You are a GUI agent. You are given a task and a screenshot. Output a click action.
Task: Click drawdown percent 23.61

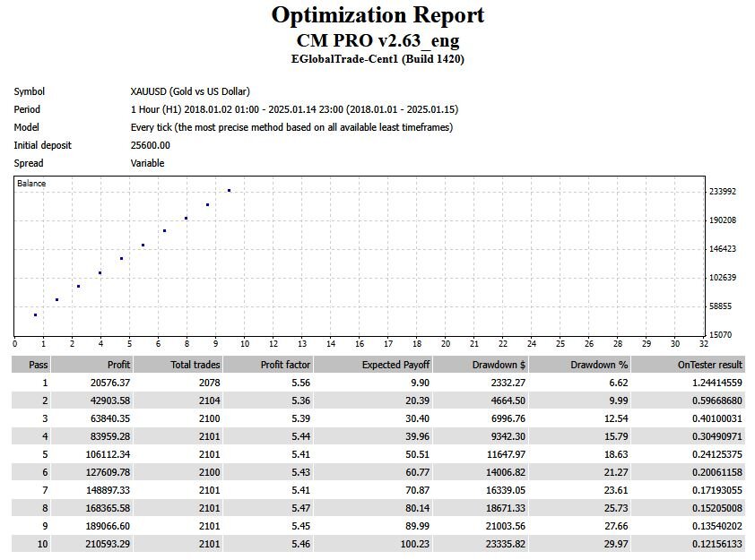pos(616,490)
